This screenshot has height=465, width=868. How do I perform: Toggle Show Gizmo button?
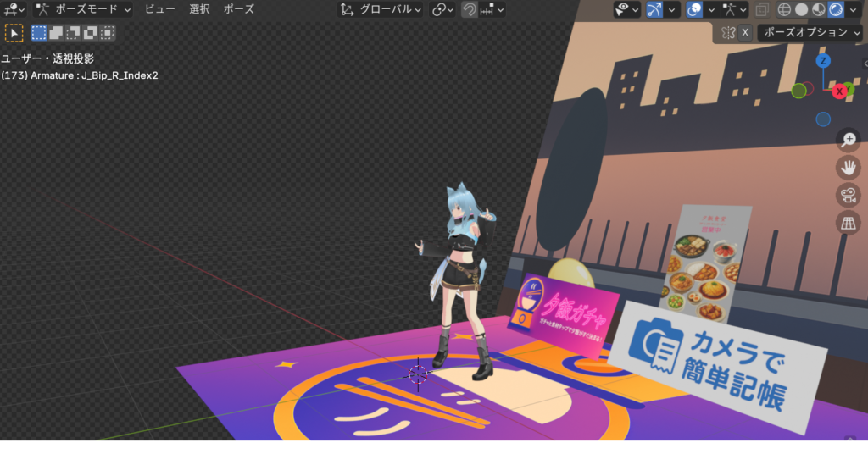click(654, 9)
